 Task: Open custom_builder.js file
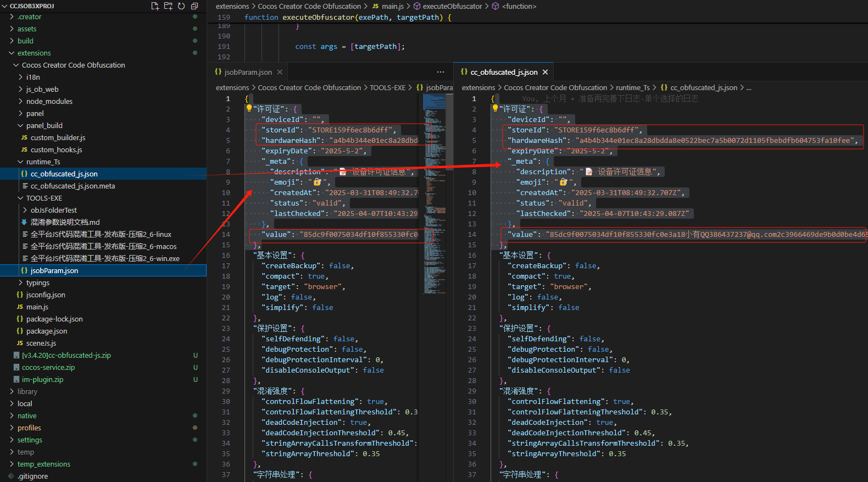click(x=58, y=137)
